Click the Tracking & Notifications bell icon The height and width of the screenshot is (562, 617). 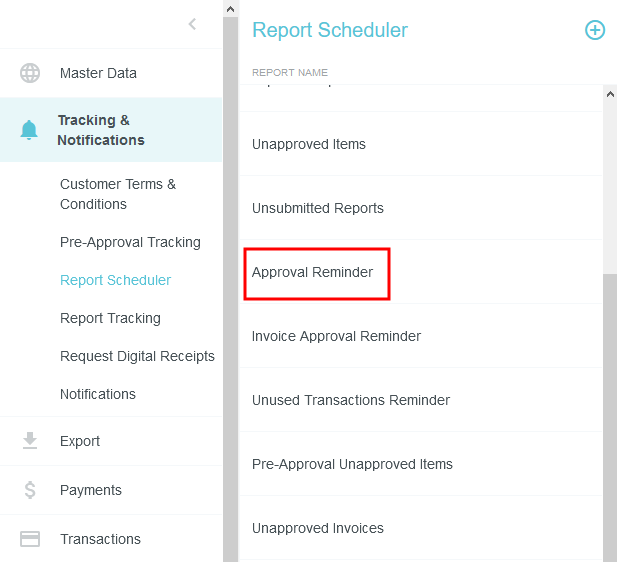(x=30, y=130)
